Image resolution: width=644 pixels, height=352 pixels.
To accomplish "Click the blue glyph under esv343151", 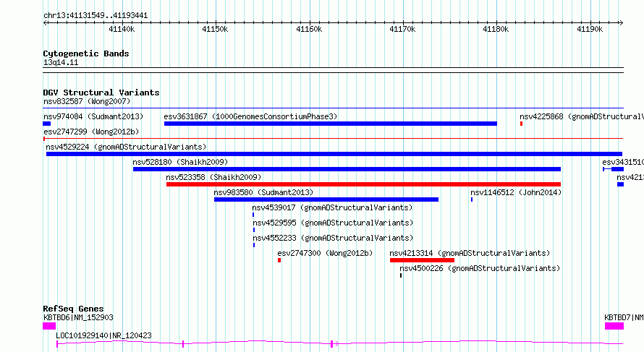I will [x=613, y=169].
